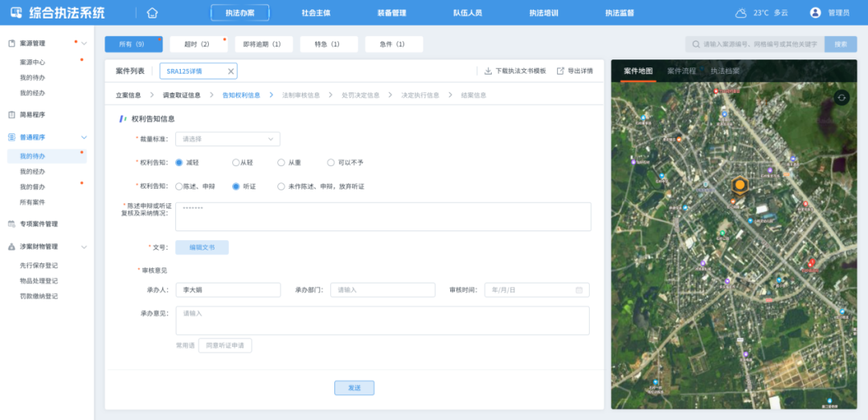The width and height of the screenshot is (868, 420).
Task: Open the 执法培训 top menu
Action: pos(543,13)
